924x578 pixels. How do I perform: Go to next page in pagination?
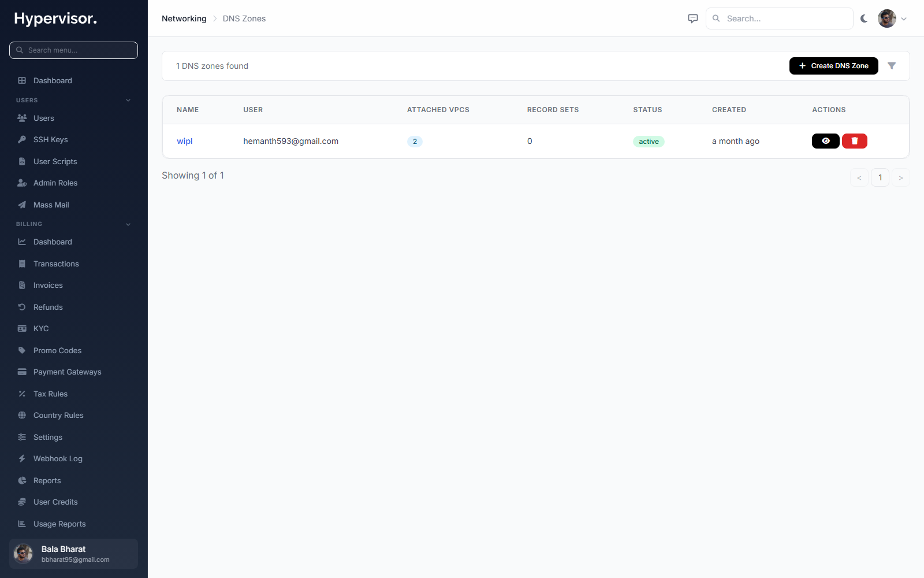[900, 177]
